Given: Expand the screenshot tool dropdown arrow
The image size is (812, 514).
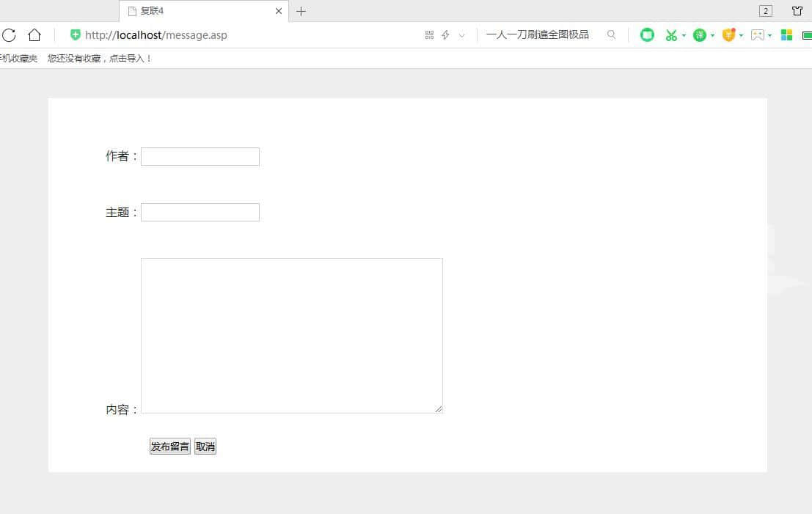Looking at the screenshot, I should pos(684,35).
